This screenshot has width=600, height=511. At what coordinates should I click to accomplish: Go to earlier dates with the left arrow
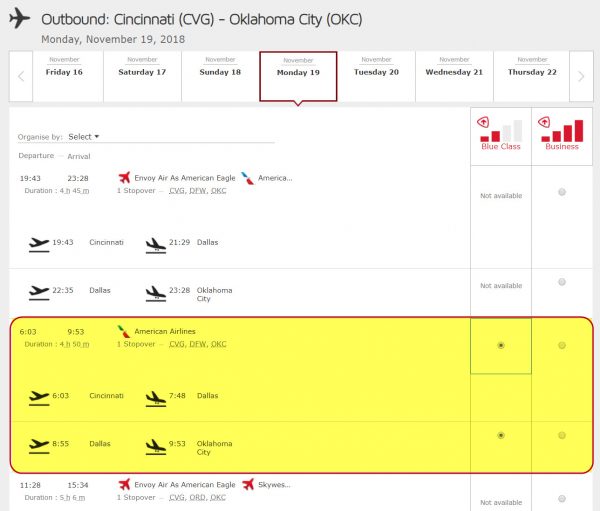[x=21, y=78]
